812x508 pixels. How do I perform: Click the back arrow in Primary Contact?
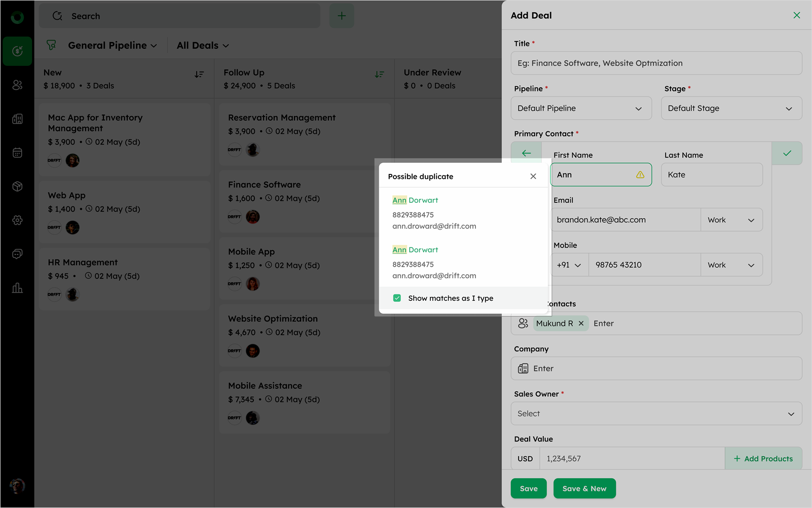pos(526,153)
